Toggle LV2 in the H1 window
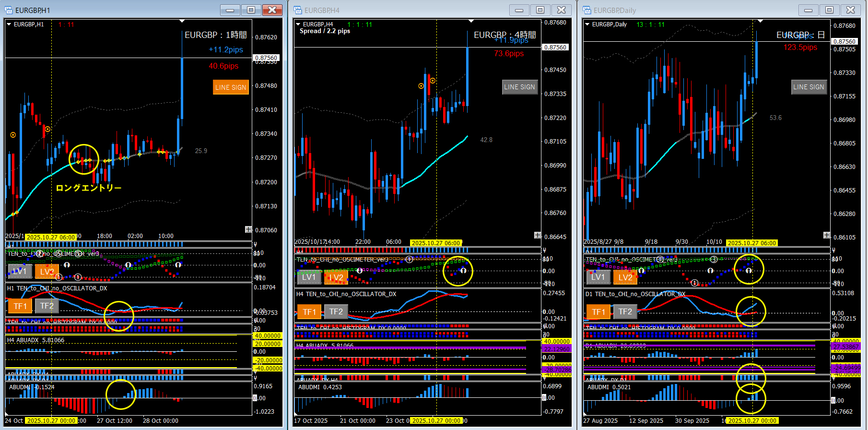868x430 pixels. (47, 272)
